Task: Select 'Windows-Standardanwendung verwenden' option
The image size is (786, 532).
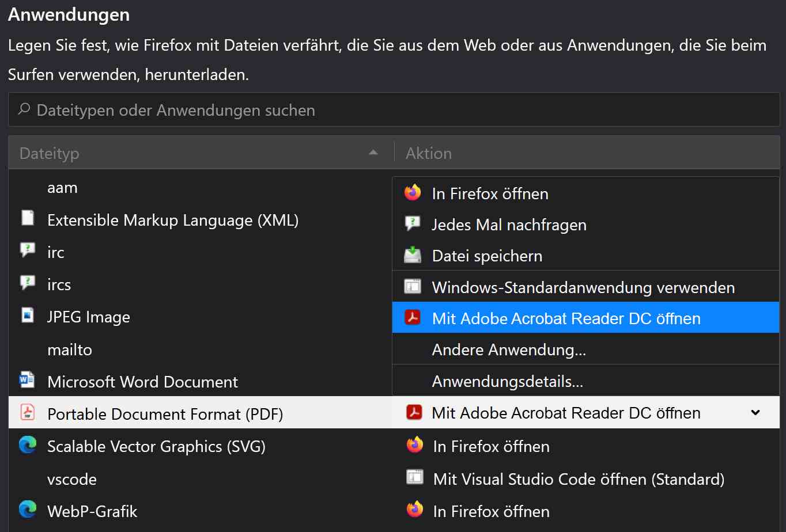Action: (583, 287)
